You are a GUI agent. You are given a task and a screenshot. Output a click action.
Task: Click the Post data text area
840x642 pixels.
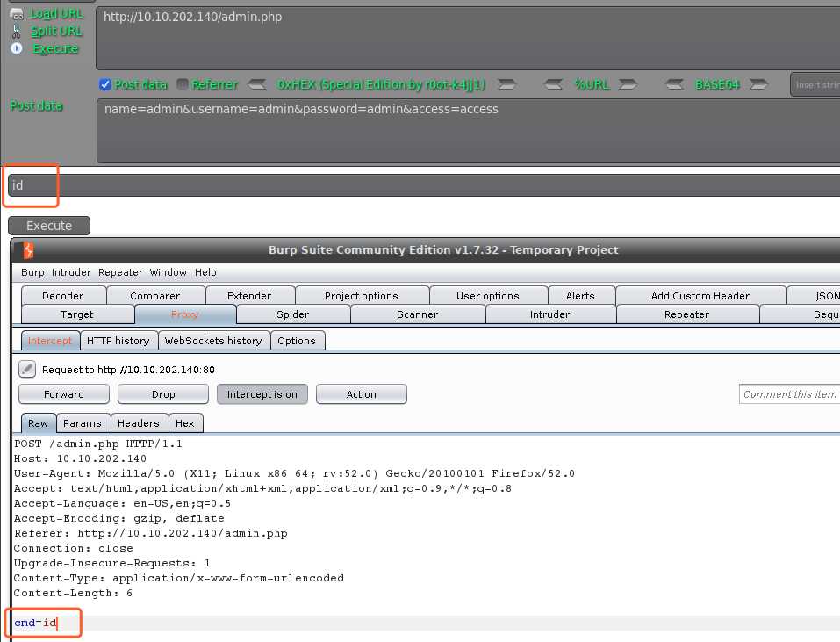(x=468, y=131)
